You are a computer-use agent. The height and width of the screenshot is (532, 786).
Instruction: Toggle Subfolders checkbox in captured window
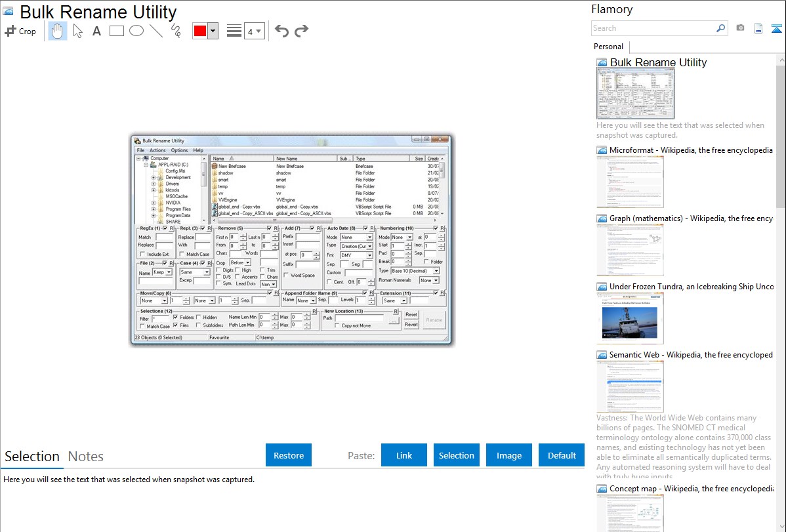click(199, 325)
